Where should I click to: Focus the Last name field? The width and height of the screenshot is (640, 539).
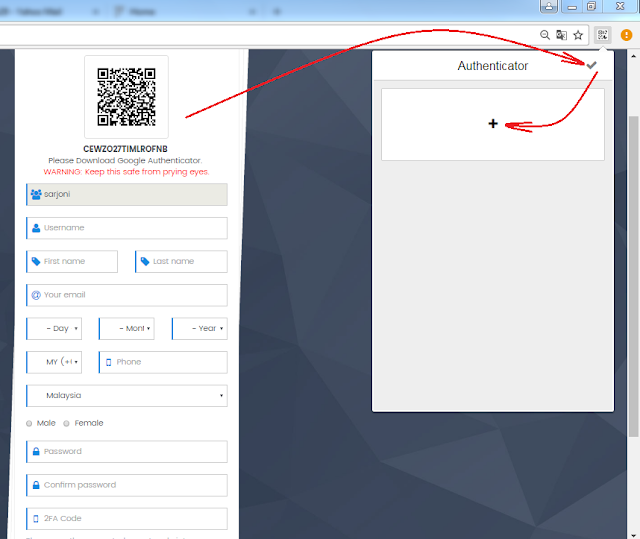point(181,261)
